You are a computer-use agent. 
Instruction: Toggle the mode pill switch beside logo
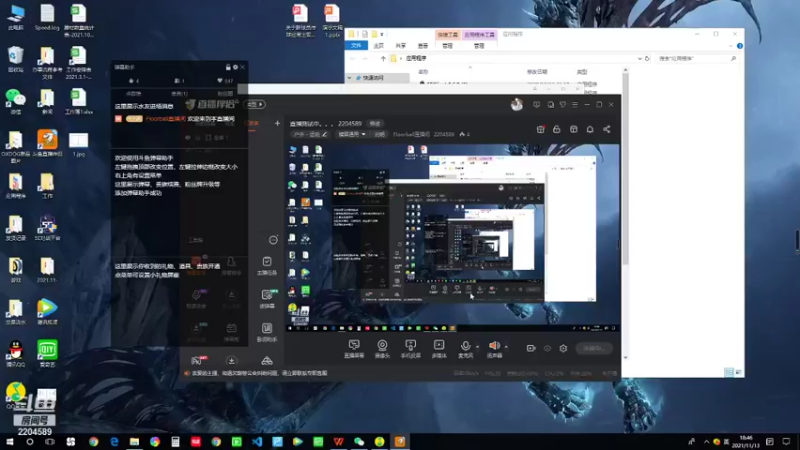tap(255, 104)
